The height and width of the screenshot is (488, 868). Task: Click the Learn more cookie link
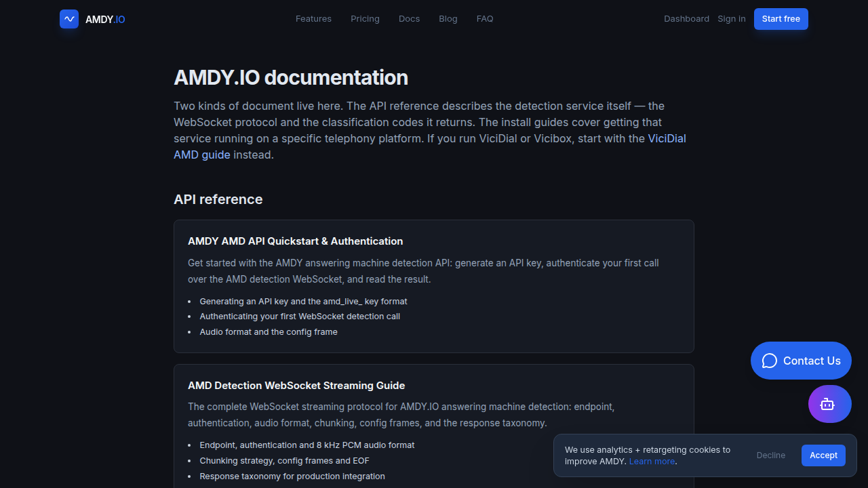point(652,462)
